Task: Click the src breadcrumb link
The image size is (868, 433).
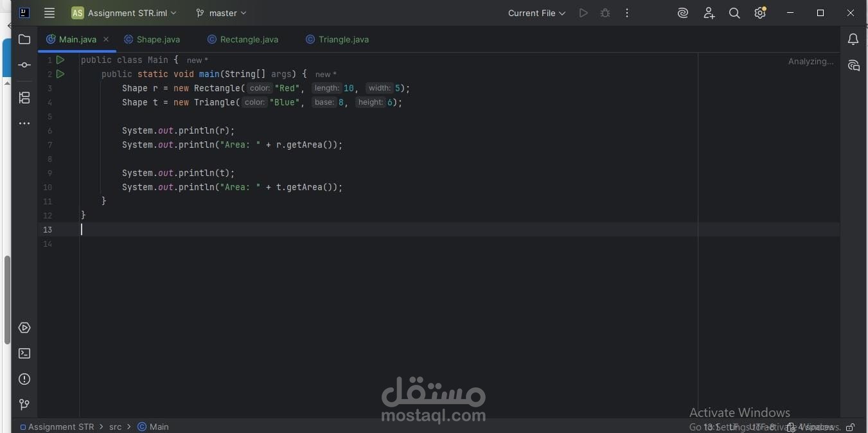Action: [x=115, y=427]
